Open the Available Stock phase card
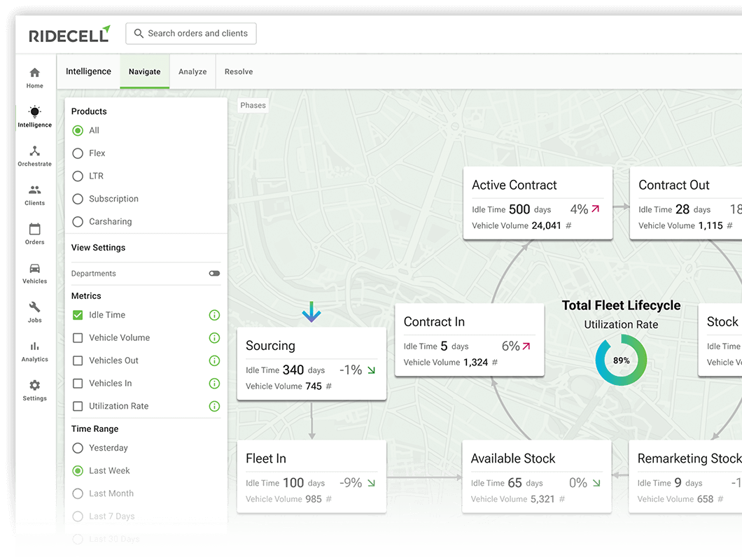Image resolution: width=742 pixels, height=560 pixels. 537,476
